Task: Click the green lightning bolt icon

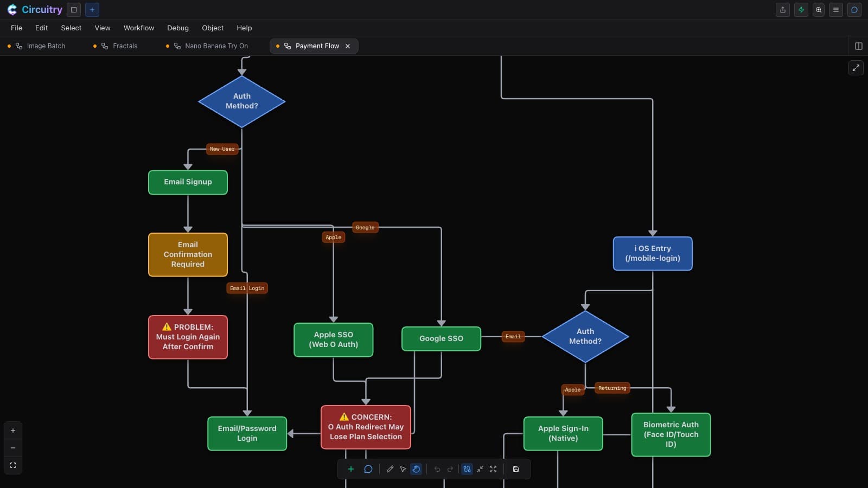Action: click(x=801, y=10)
